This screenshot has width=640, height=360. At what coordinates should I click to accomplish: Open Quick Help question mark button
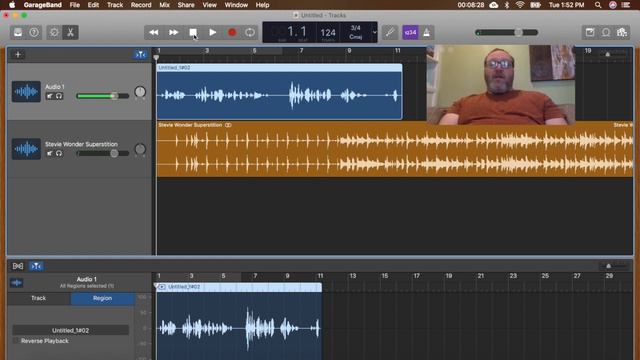coord(34,33)
